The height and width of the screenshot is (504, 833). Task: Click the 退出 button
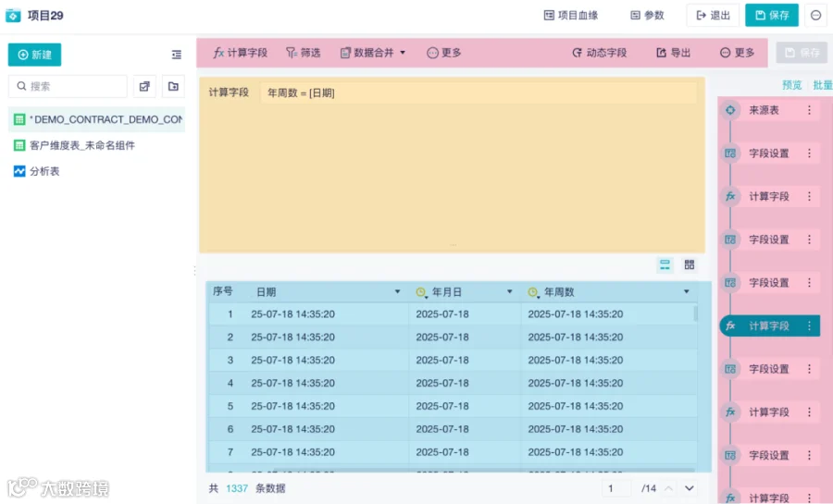click(x=713, y=16)
